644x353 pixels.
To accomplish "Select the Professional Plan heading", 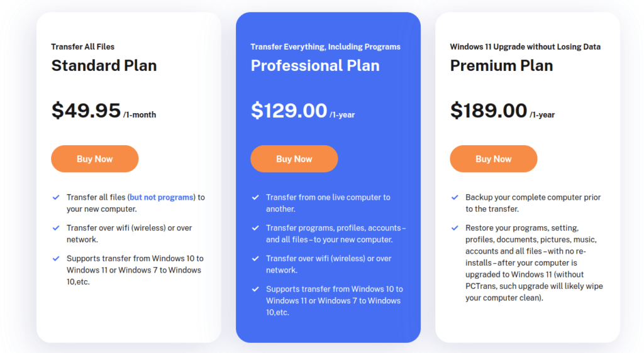I will [x=315, y=65].
